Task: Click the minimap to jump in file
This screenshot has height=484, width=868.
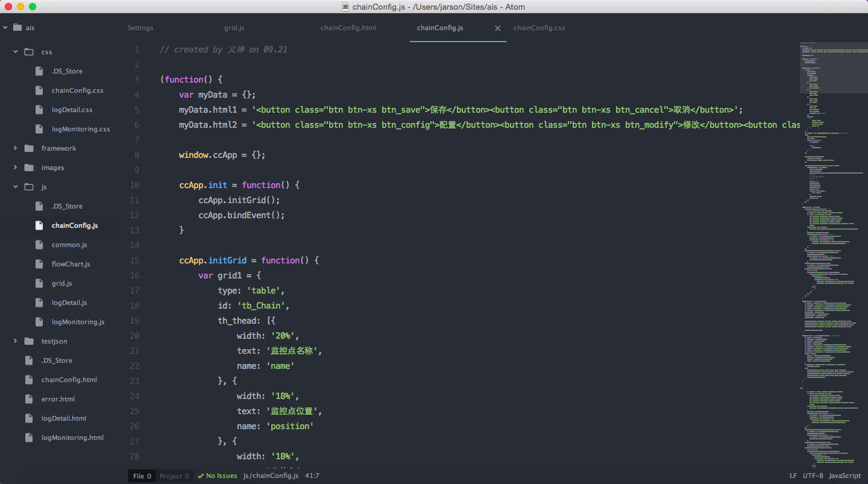Action: pyautogui.click(x=832, y=241)
